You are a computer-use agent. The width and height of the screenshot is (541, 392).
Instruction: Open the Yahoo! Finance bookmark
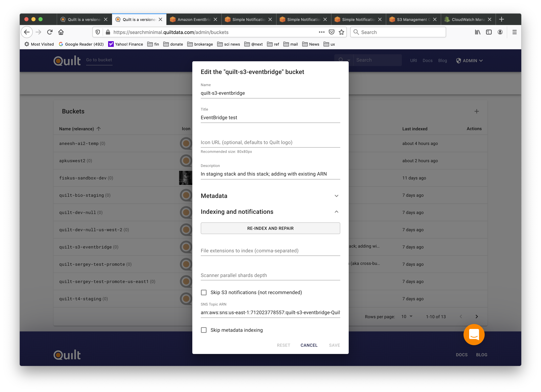(126, 44)
